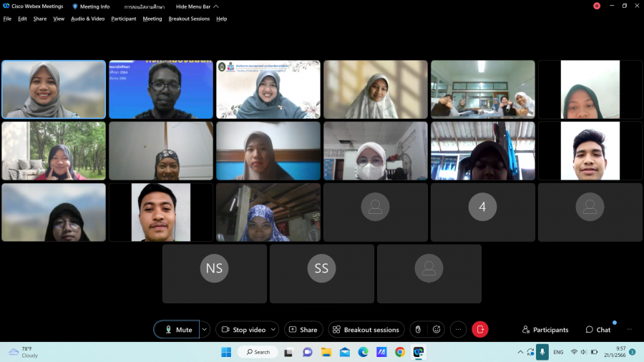Select the NS participant tile
Viewport: 644px width, 362px height.
tap(214, 273)
